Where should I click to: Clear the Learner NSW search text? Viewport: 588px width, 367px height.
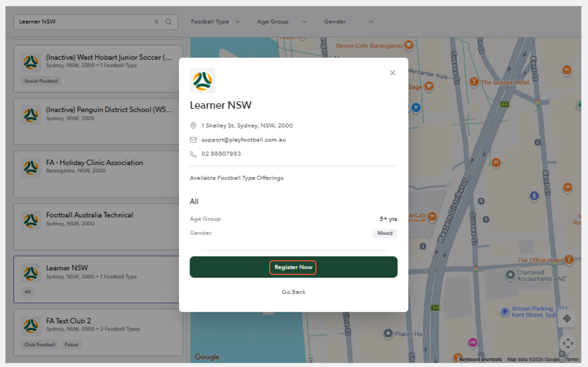(156, 22)
